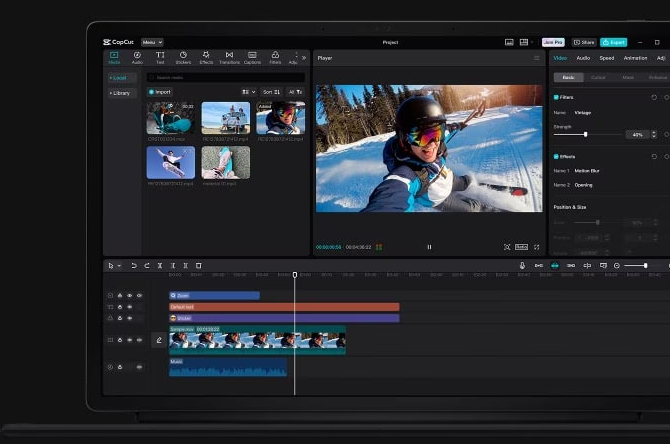Click the delete trash icon in timeline toolbar
The height and width of the screenshot is (444, 670).
(198, 265)
